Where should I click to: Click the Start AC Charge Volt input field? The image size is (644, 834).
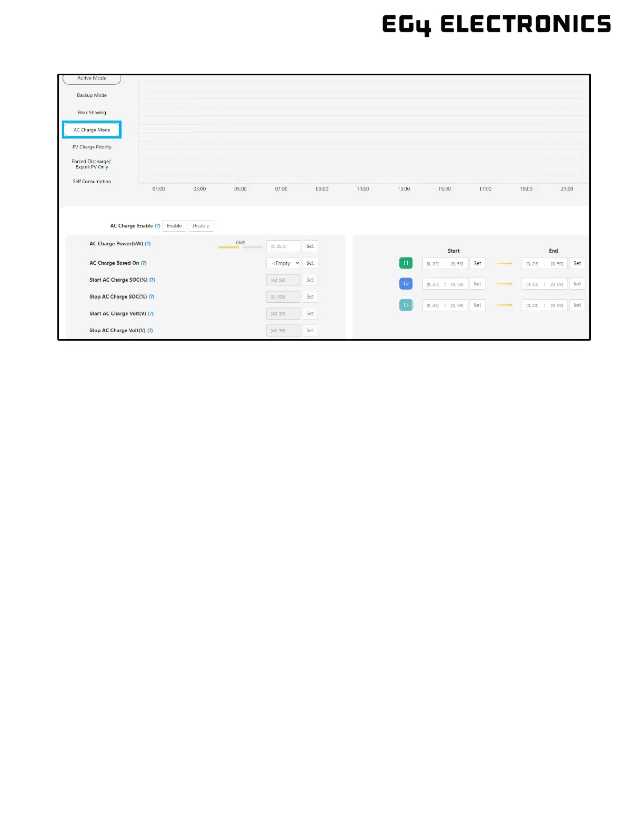(x=283, y=314)
